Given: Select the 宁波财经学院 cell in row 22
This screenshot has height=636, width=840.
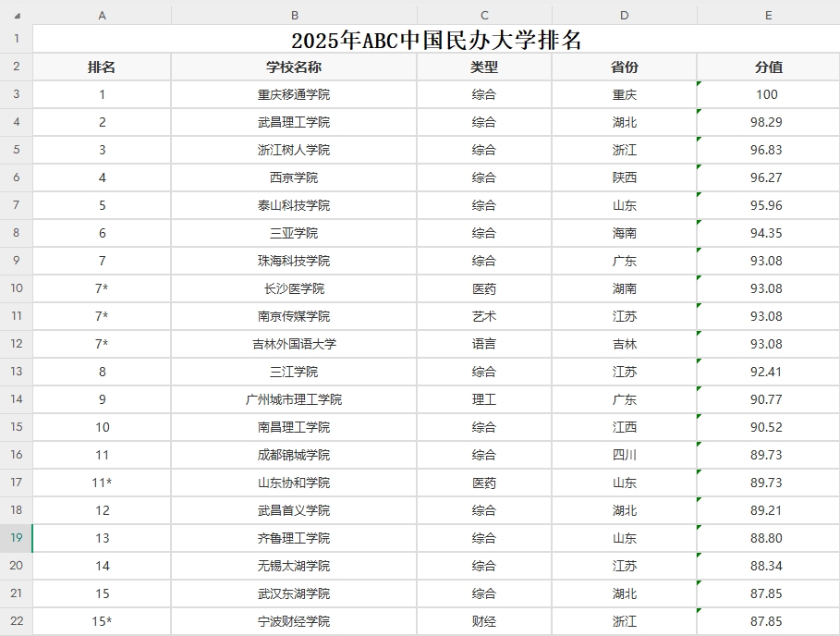Looking at the screenshot, I should point(294,621).
